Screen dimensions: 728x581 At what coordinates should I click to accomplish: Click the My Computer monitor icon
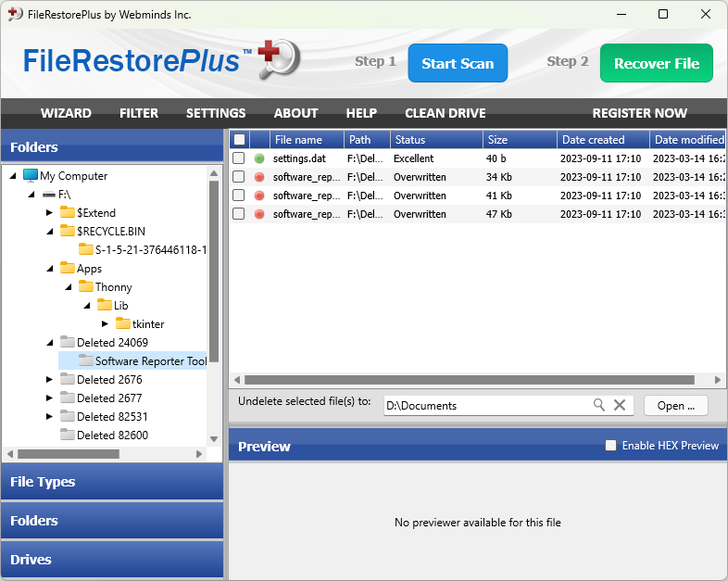pos(31,175)
